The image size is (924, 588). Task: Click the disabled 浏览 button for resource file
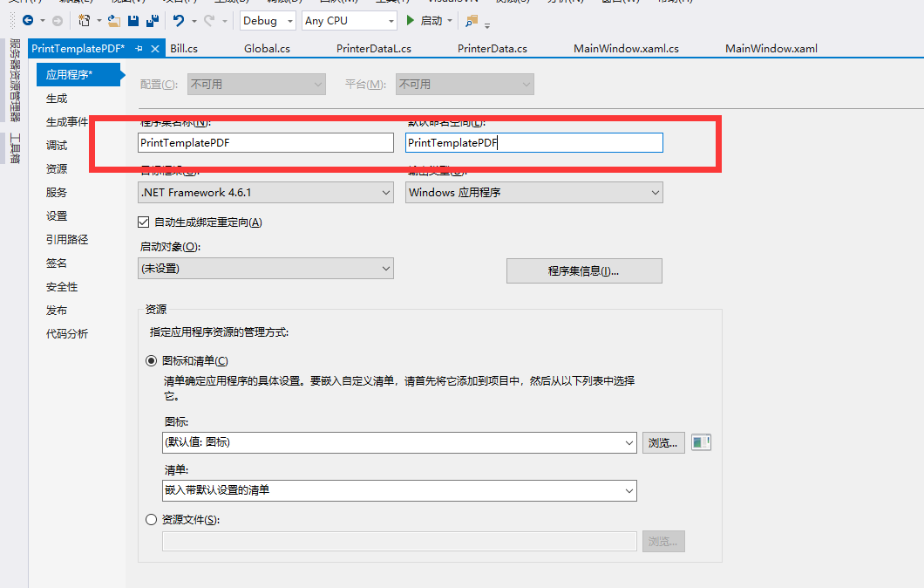click(663, 542)
